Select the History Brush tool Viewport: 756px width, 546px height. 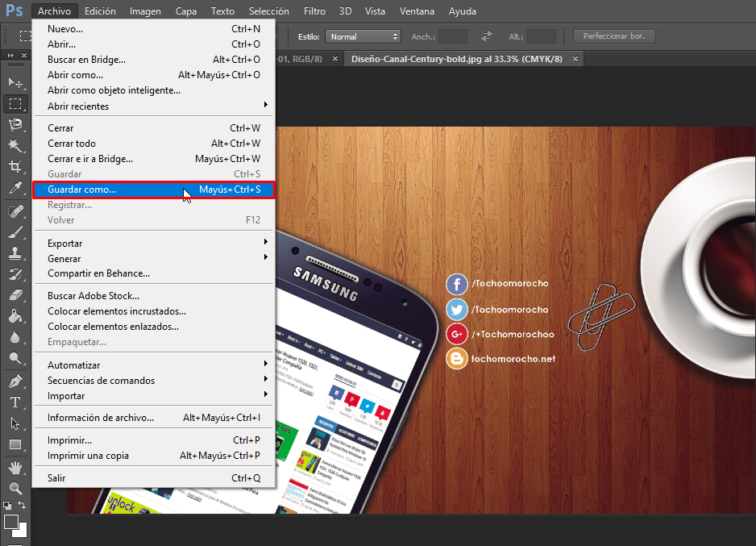[x=15, y=274]
